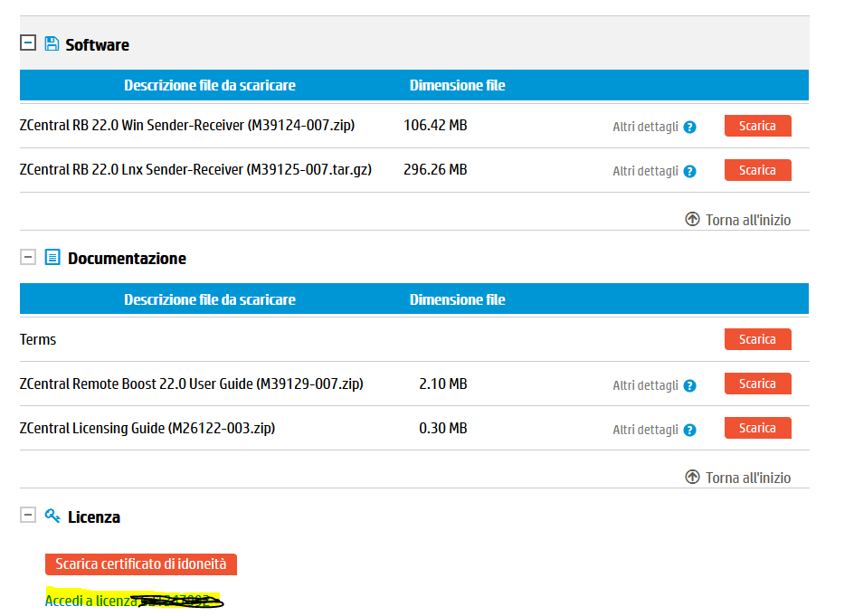Click the floppy disk icon beside Software heading
Screen dimensions: 854x616
pos(52,43)
